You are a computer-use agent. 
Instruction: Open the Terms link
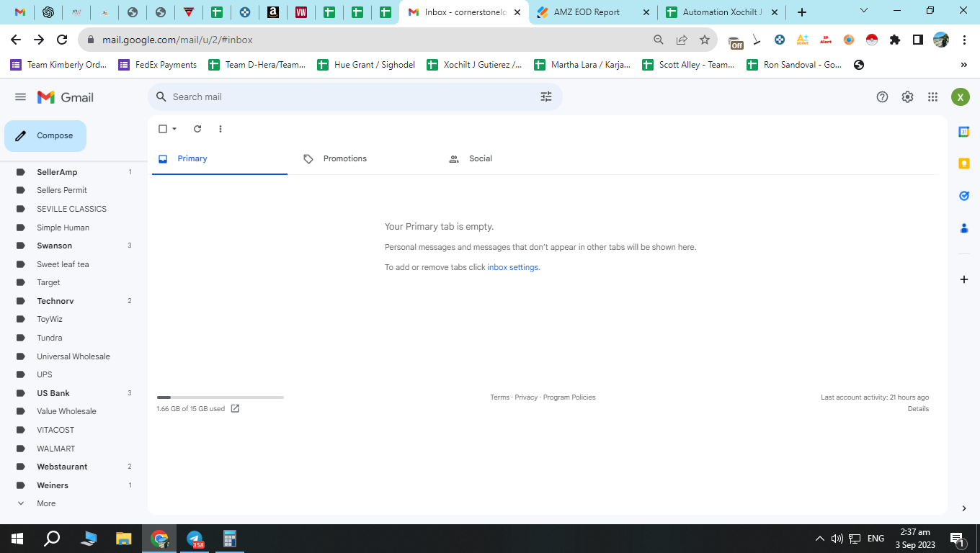coord(499,397)
